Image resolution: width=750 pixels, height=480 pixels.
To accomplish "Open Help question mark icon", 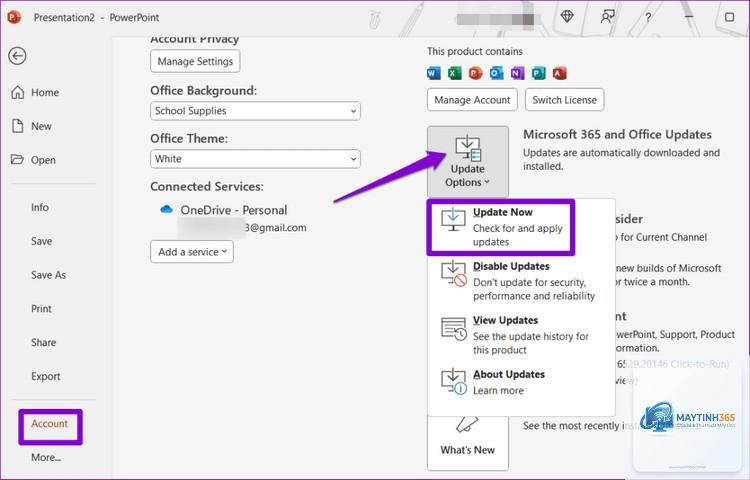I will pos(648,18).
